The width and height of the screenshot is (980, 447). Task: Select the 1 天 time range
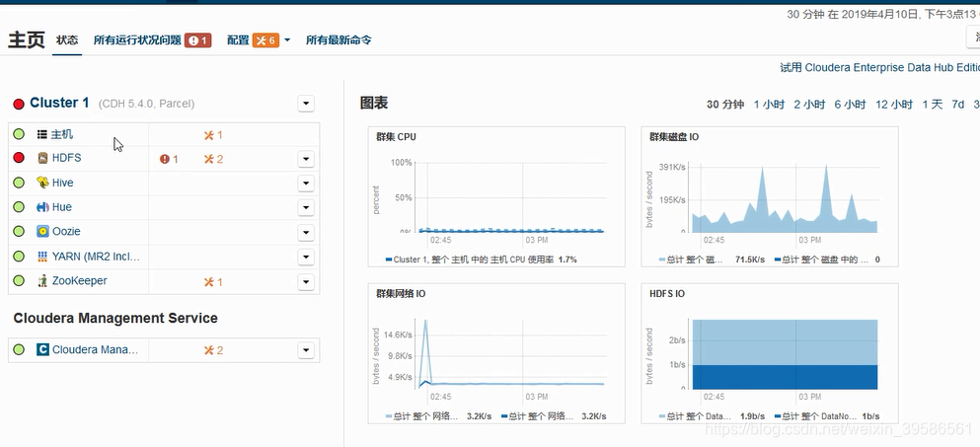932,105
